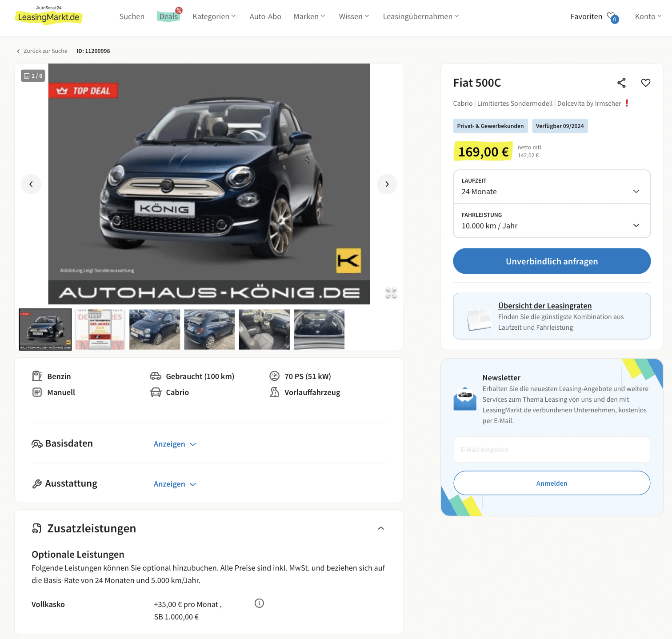
Task: Focus the E-Mail eingeben field
Action: coord(552,450)
